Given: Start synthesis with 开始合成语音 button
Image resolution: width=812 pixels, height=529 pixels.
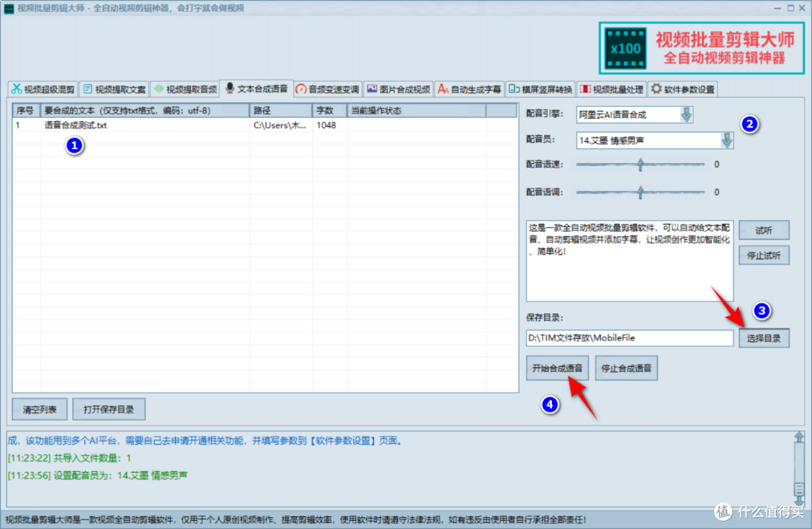Looking at the screenshot, I should 557,368.
